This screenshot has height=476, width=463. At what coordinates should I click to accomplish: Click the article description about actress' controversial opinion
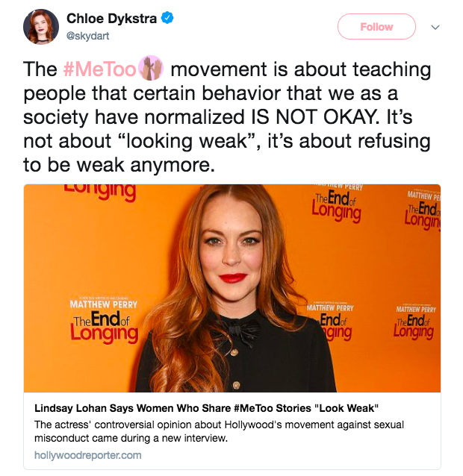pos(219,431)
